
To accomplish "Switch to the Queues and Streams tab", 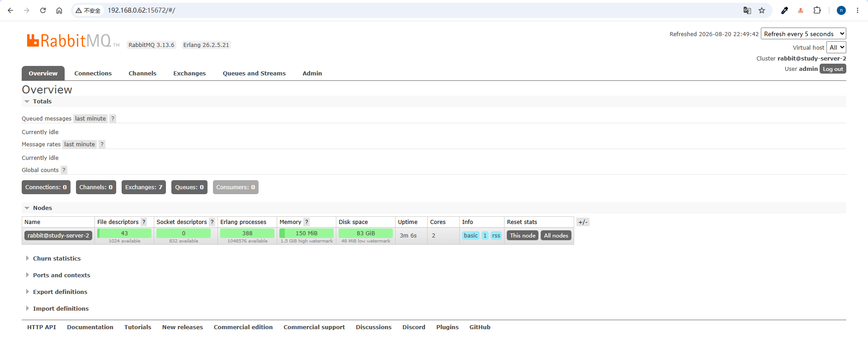I will (x=254, y=73).
